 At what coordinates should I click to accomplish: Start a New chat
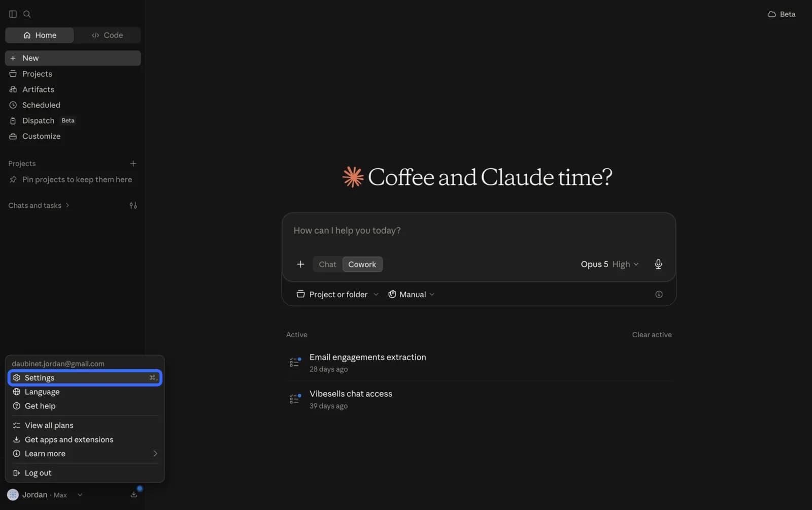click(x=73, y=58)
